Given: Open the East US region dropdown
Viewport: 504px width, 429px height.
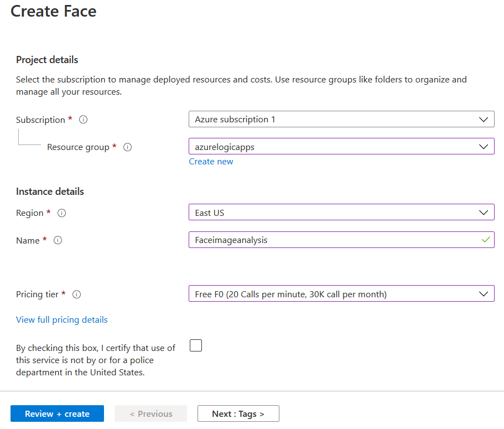Looking at the screenshot, I should [x=341, y=213].
